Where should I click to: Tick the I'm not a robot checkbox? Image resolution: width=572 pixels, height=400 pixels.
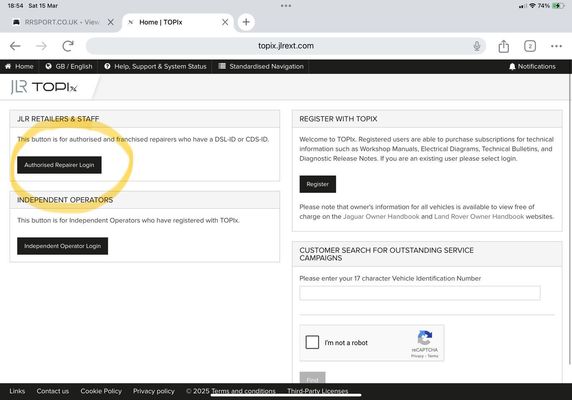tap(312, 342)
